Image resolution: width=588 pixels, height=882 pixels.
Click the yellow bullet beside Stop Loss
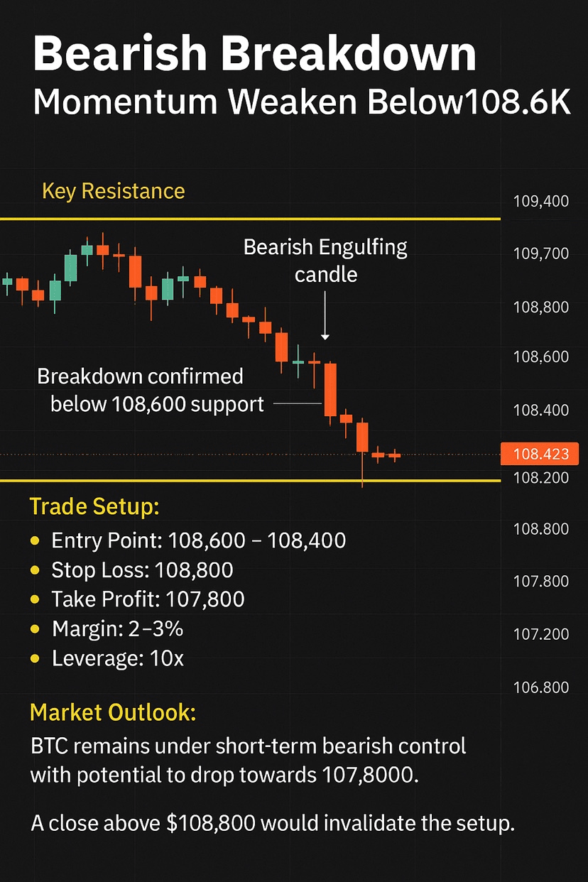34,570
